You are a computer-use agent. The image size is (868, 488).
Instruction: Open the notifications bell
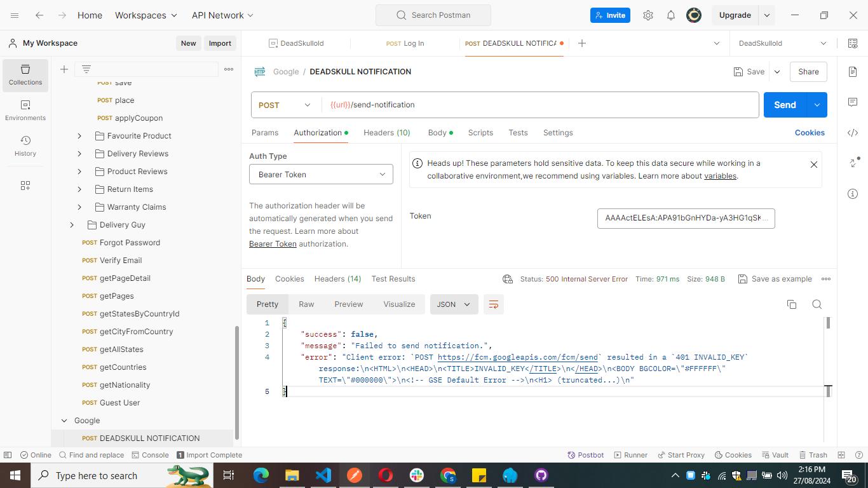[671, 15]
